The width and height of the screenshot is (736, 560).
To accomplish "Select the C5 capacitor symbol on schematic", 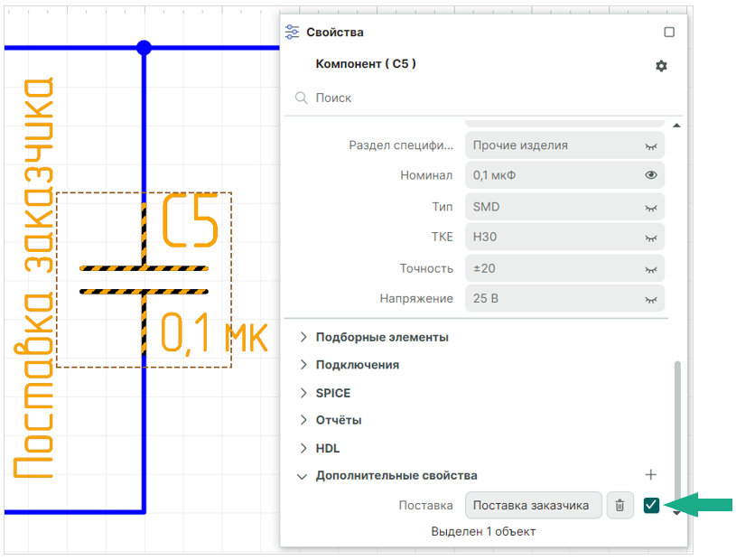I will [x=144, y=279].
